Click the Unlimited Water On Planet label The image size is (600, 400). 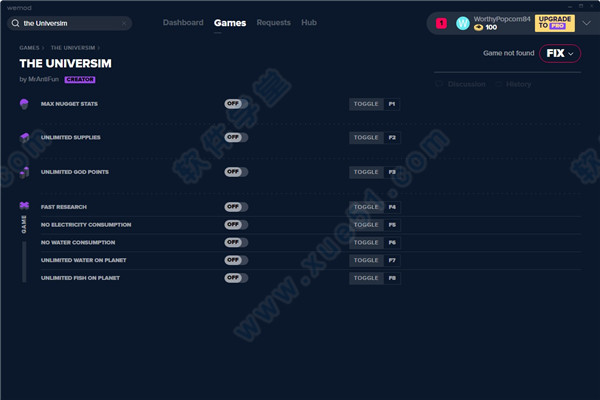pyautogui.click(x=83, y=260)
